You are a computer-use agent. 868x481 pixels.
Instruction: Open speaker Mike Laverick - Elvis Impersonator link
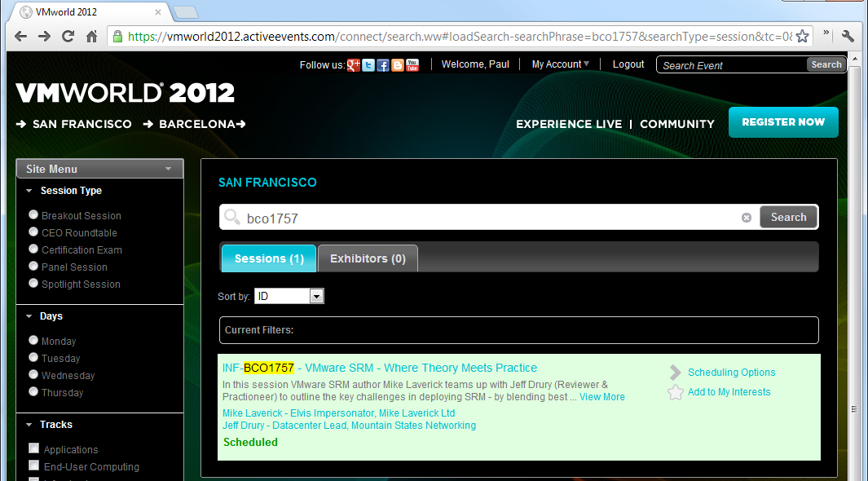pos(339,413)
